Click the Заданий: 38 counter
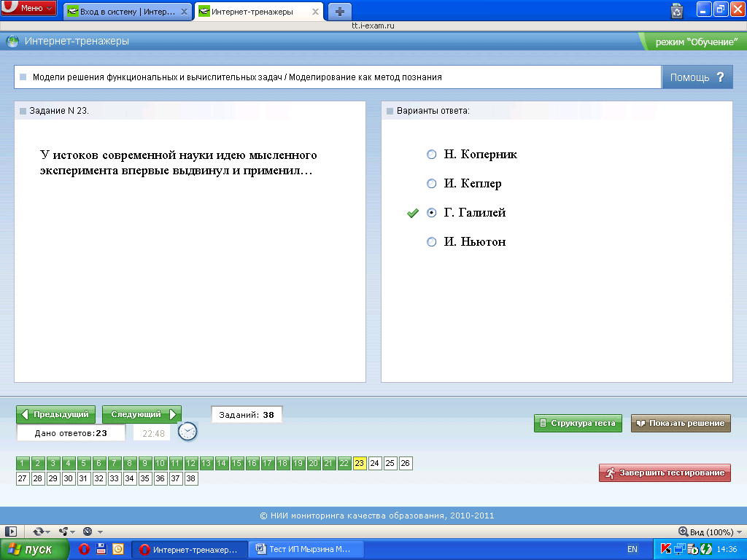Screen dimensions: 747x560 pos(247,415)
